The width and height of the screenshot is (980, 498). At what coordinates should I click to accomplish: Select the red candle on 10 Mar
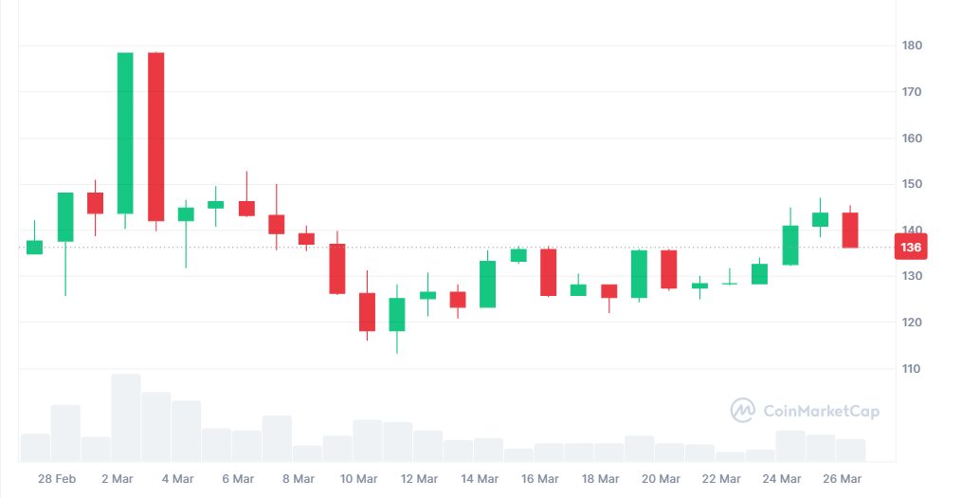[x=336, y=268]
